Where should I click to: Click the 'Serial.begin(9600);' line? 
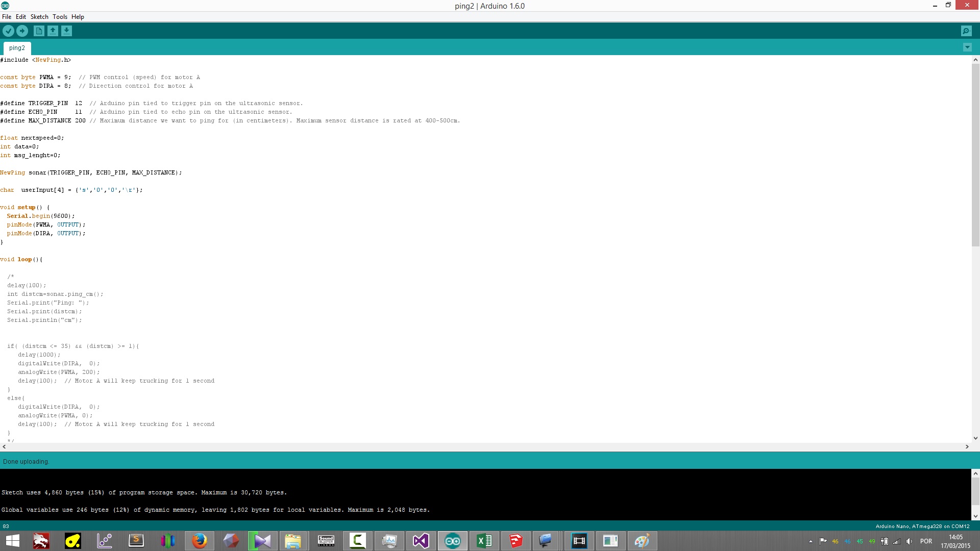[41, 216]
